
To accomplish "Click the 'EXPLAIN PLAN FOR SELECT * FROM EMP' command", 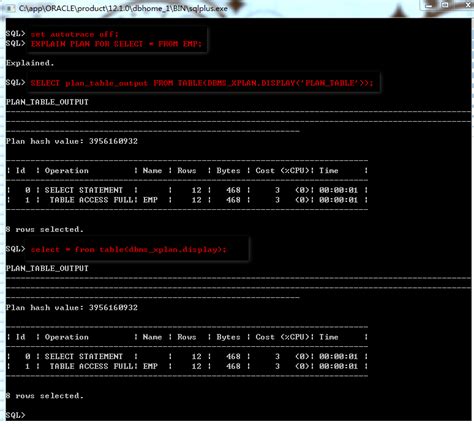I will pos(116,44).
